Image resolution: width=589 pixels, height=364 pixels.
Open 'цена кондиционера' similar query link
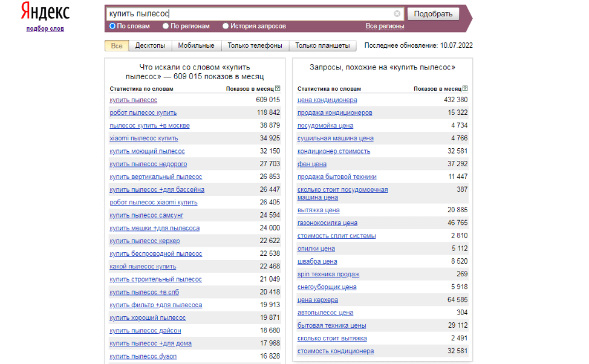tap(327, 100)
